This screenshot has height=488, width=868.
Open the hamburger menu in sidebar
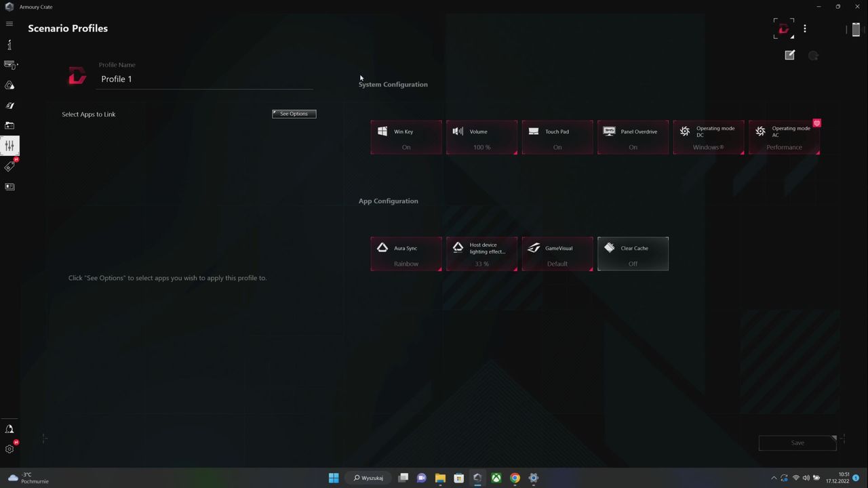(x=9, y=24)
